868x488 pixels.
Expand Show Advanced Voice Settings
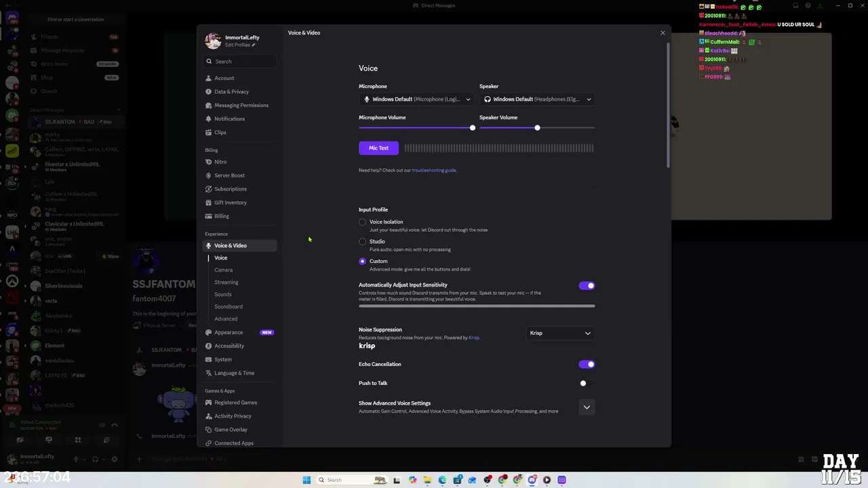(587, 407)
